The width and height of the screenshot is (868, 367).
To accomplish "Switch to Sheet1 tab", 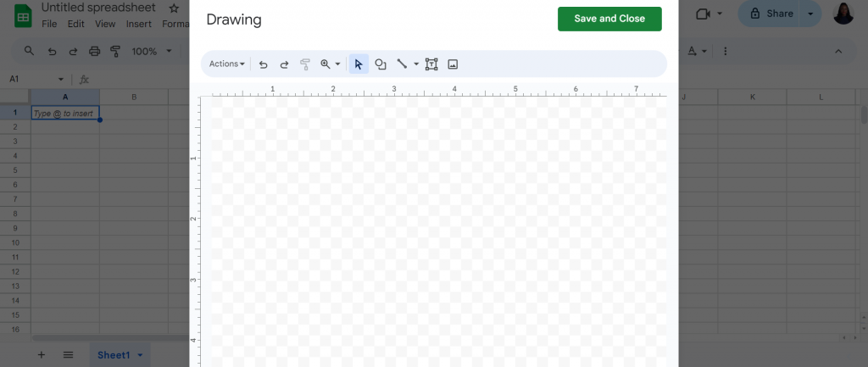I will point(114,355).
